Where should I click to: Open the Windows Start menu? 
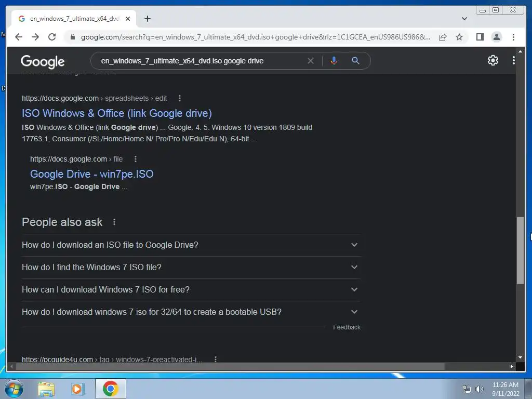14,389
